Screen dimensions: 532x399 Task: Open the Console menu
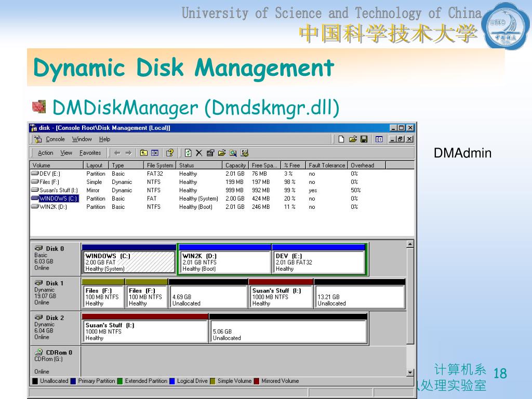click(55, 139)
